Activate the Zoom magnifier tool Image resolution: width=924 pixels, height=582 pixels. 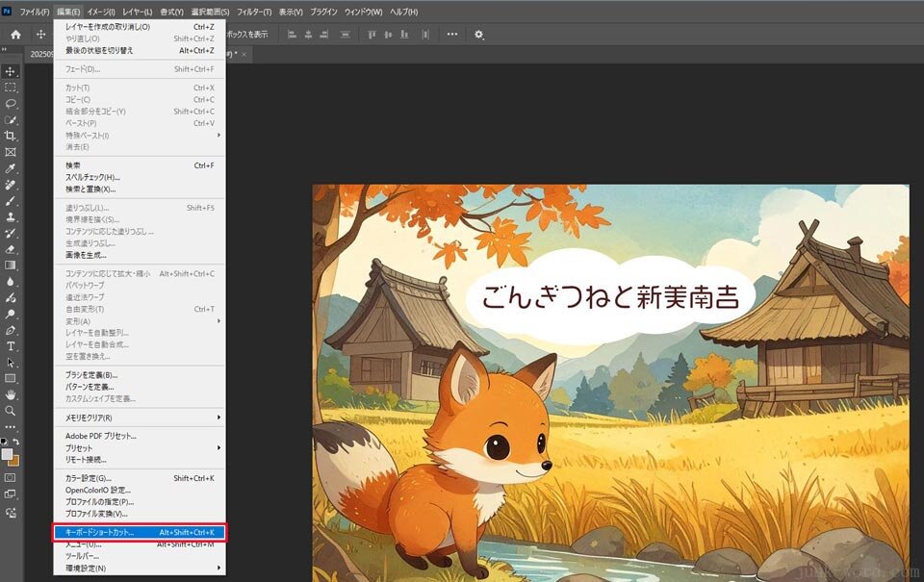(x=11, y=411)
